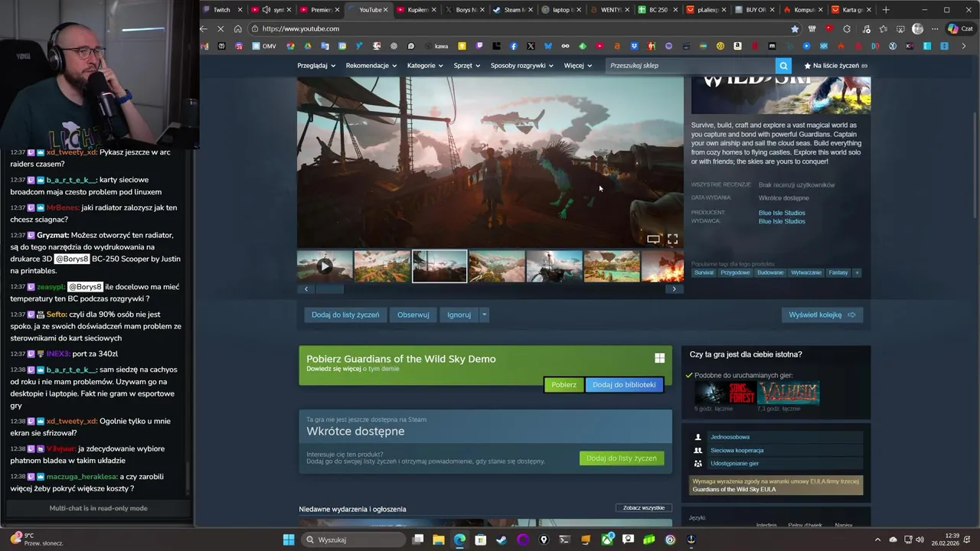Viewport: 980px width, 551px height.
Task: Open the Windows Start menu
Action: tap(289, 540)
